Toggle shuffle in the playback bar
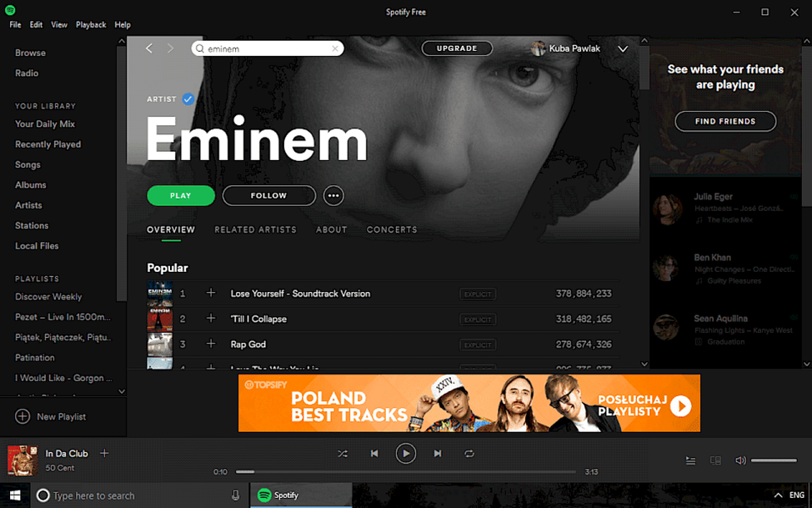The width and height of the screenshot is (812, 508). coord(343,454)
